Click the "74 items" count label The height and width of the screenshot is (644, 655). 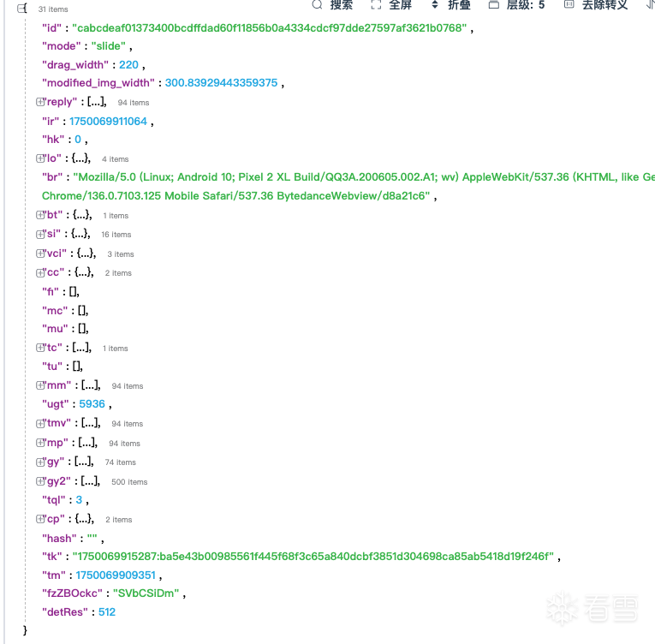click(x=121, y=462)
